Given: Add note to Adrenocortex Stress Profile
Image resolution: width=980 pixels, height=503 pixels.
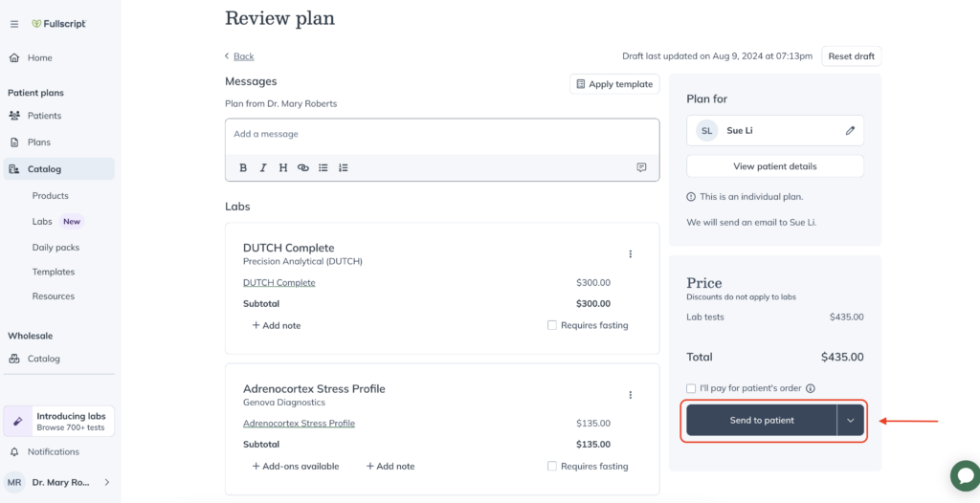Looking at the screenshot, I should (390, 466).
